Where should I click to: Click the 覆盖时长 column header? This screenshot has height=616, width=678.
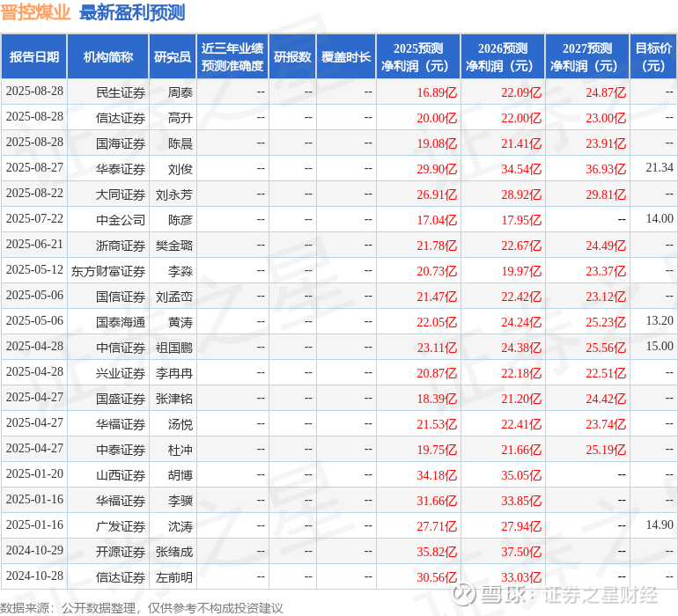(346, 56)
